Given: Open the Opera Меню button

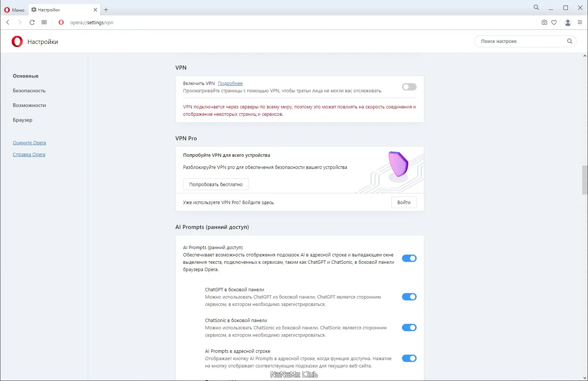Looking at the screenshot, I should [x=14, y=10].
